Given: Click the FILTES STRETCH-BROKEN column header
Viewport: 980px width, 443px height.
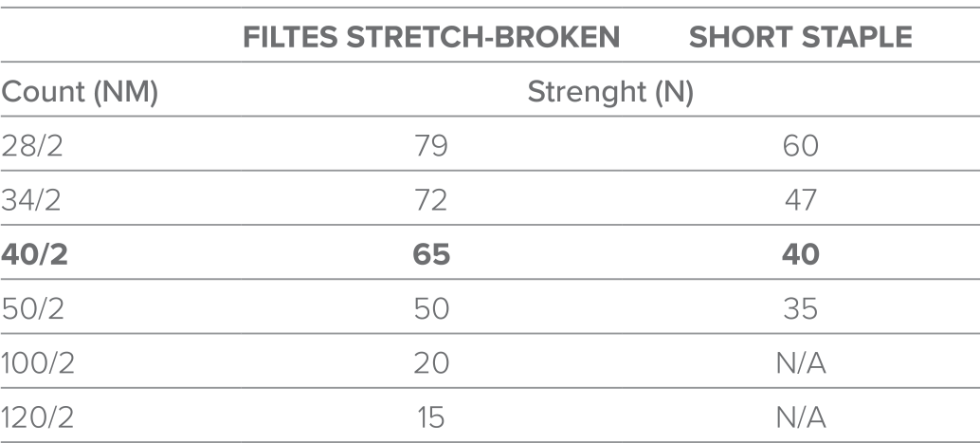Looking at the screenshot, I should (x=431, y=38).
